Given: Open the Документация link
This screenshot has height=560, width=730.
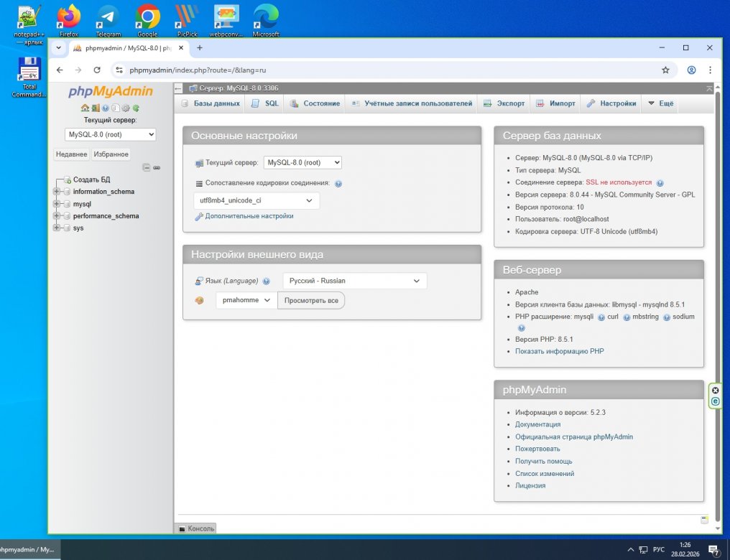Looking at the screenshot, I should 537,424.
